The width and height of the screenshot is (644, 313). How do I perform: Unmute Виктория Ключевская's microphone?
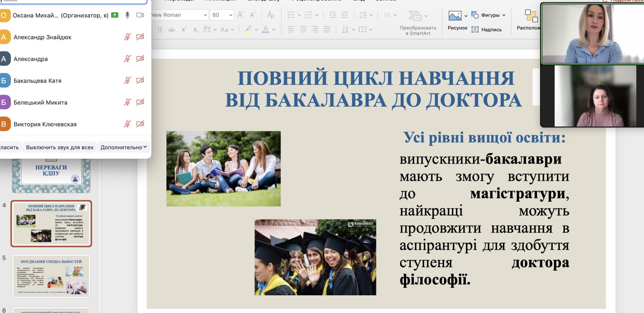point(127,124)
